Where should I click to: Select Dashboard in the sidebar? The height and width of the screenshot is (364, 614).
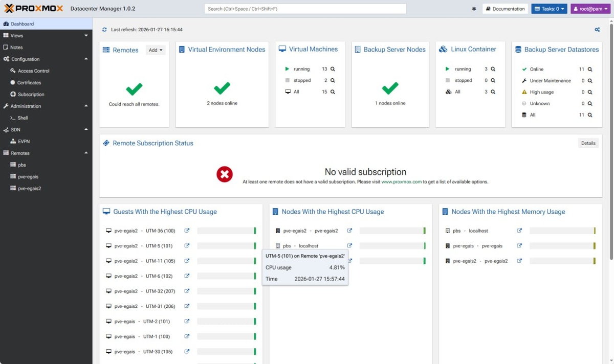tap(46, 24)
